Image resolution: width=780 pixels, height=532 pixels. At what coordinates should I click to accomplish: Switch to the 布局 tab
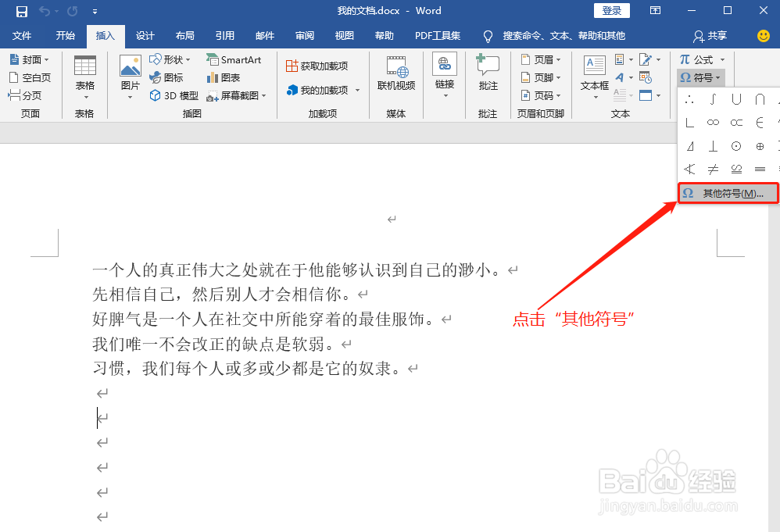pyautogui.click(x=184, y=36)
